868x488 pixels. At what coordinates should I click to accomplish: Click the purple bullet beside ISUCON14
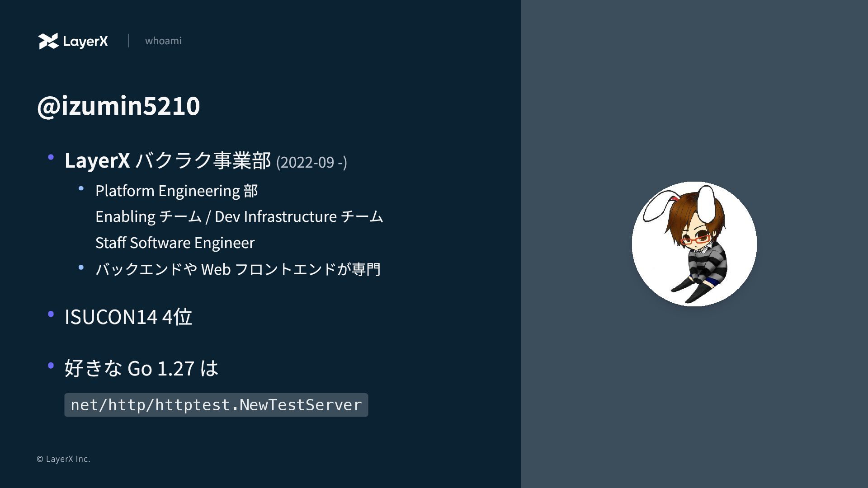coord(51,314)
